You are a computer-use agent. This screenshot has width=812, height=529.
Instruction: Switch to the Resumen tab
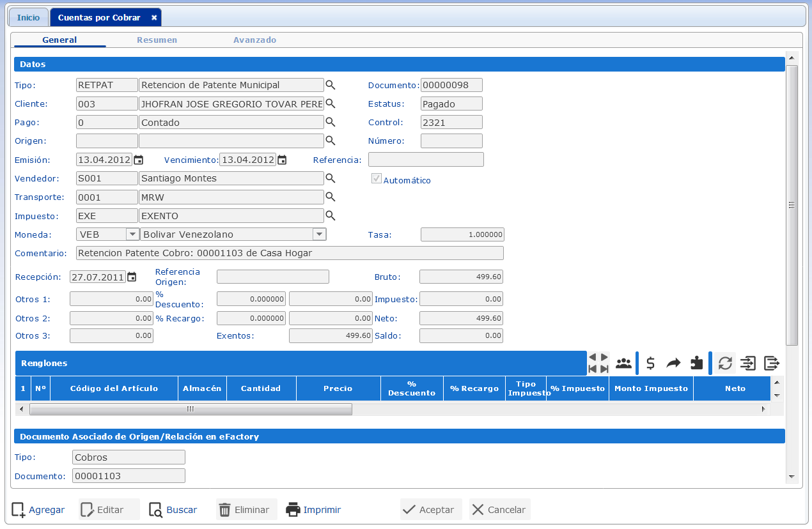tap(157, 40)
